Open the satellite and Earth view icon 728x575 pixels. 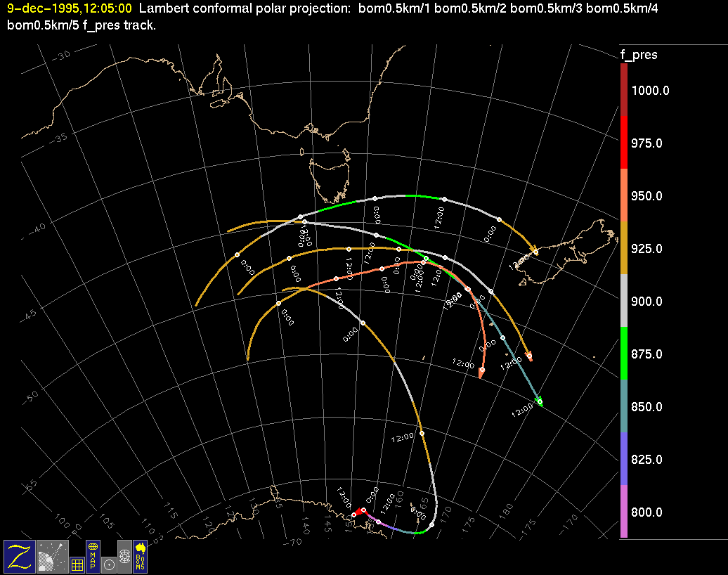tap(52, 556)
